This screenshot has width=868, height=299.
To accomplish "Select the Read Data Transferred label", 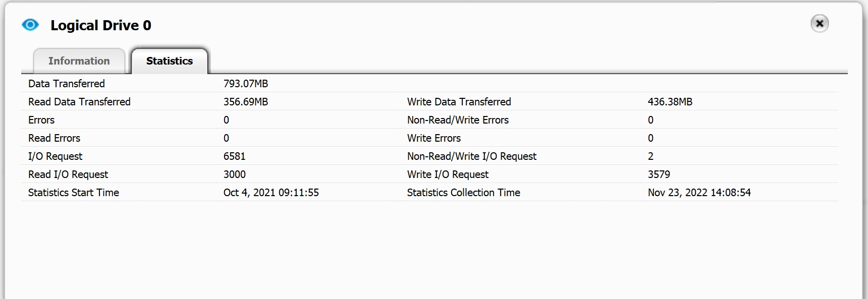I will tap(79, 102).
